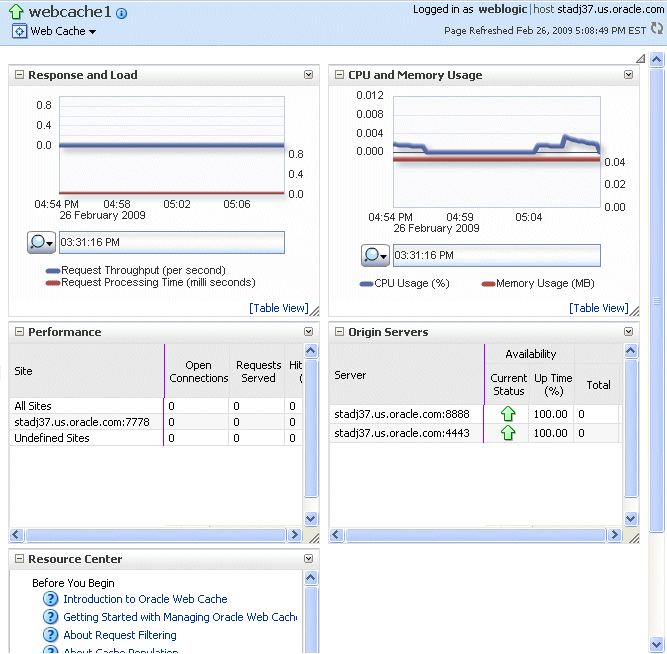Click Performance table scroll down arrow
The height and width of the screenshot is (654, 667).
(x=311, y=518)
